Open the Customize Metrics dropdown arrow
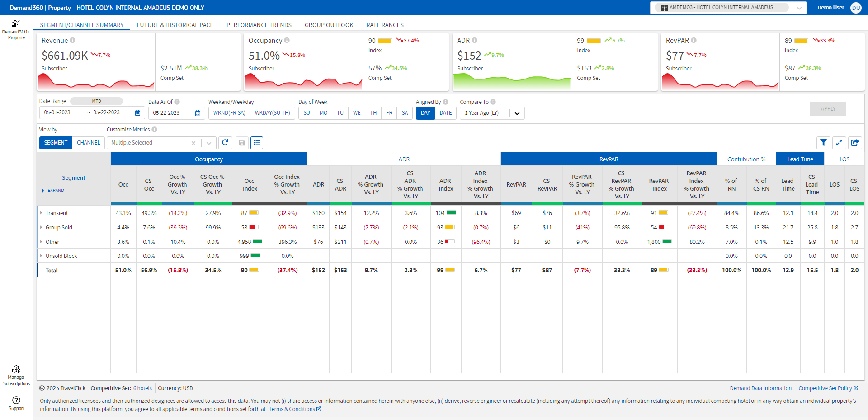 coord(209,143)
